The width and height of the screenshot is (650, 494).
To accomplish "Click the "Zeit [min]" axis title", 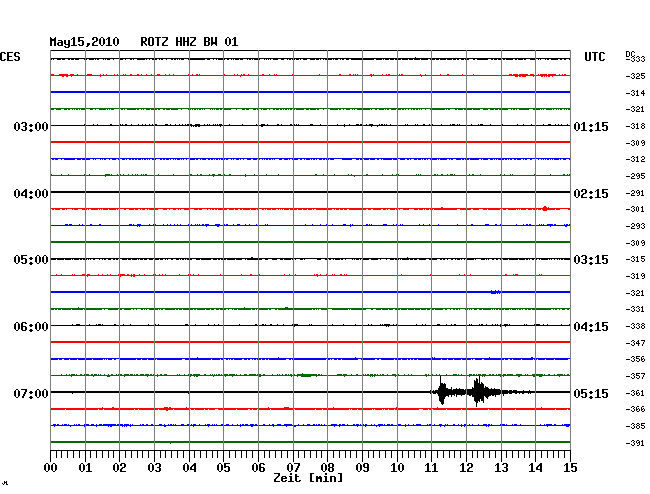I will pos(308,478).
